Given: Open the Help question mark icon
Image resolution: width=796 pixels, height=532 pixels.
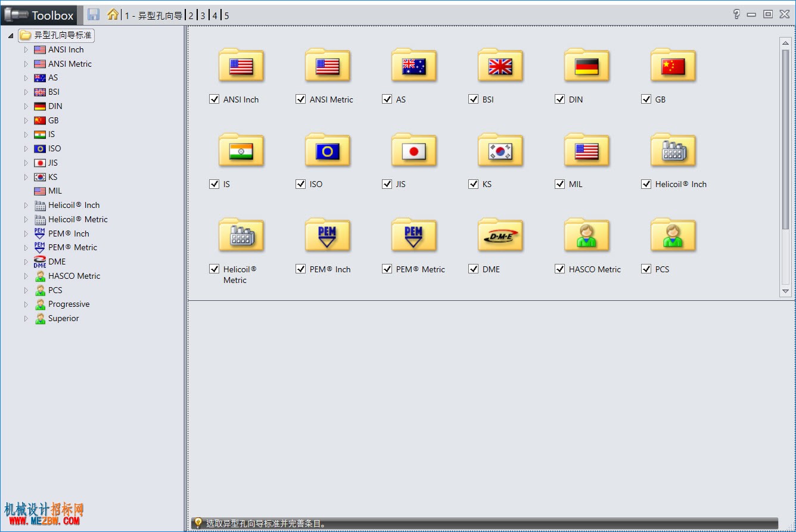Looking at the screenshot, I should click(x=736, y=14).
